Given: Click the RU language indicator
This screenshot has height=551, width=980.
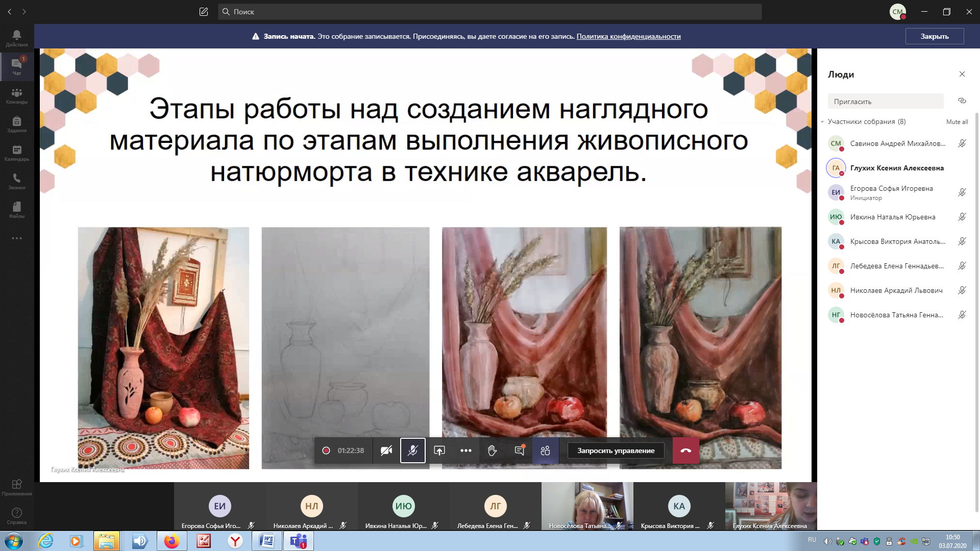Looking at the screenshot, I should pos(812,540).
